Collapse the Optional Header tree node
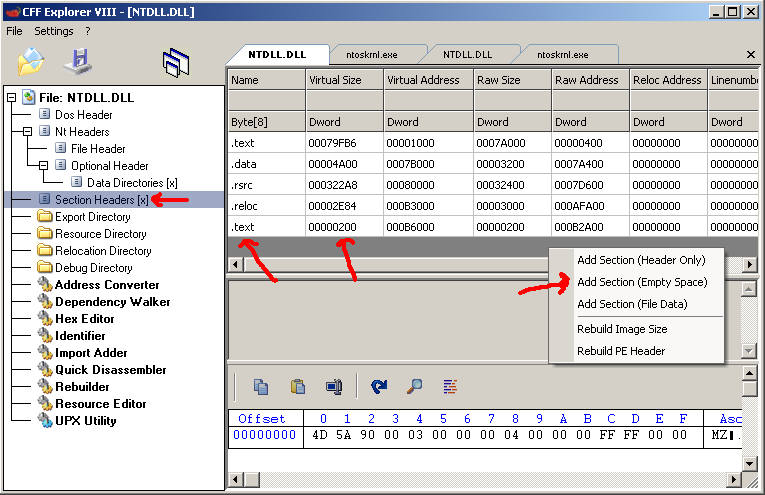 (x=43, y=166)
